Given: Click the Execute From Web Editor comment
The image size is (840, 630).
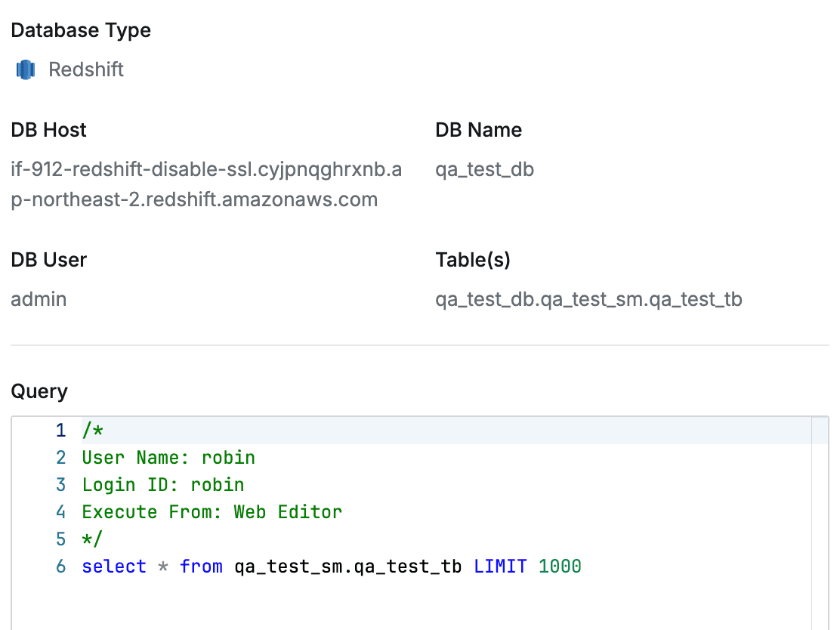Looking at the screenshot, I should [212, 511].
